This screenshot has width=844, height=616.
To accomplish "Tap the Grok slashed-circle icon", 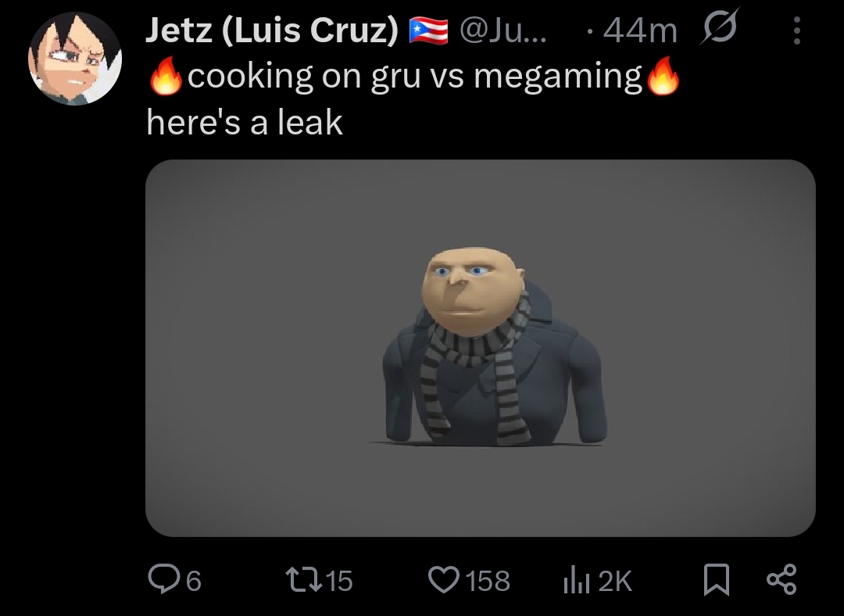I will (720, 27).
